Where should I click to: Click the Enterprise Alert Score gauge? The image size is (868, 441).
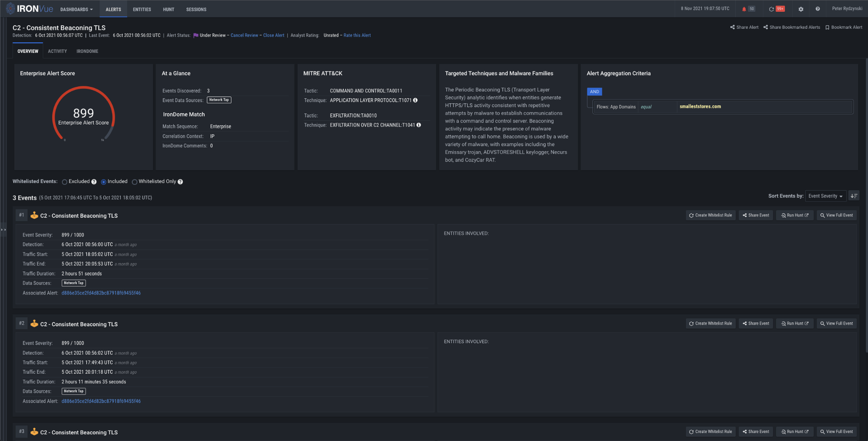pos(84,114)
